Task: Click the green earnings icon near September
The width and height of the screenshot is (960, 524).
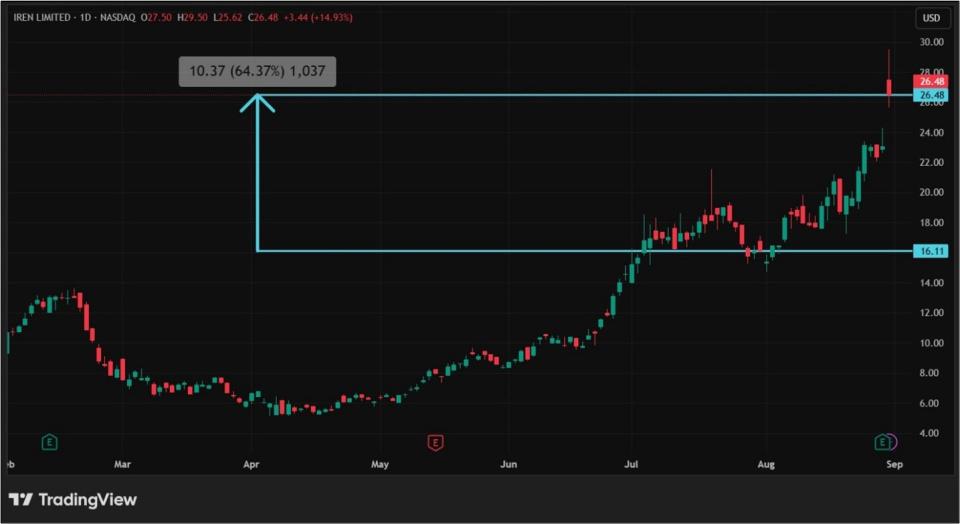Action: pos(882,441)
